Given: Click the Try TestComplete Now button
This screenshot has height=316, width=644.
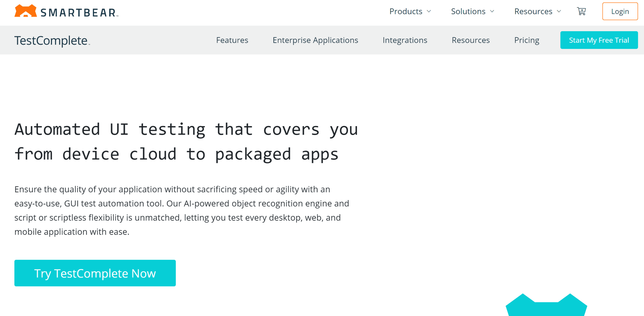Looking at the screenshot, I should click(95, 273).
